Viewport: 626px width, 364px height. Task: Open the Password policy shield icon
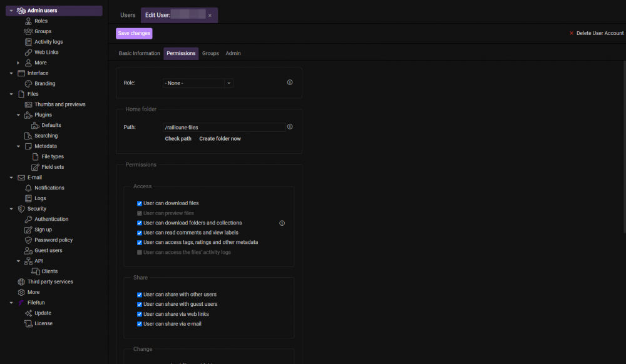(x=28, y=240)
